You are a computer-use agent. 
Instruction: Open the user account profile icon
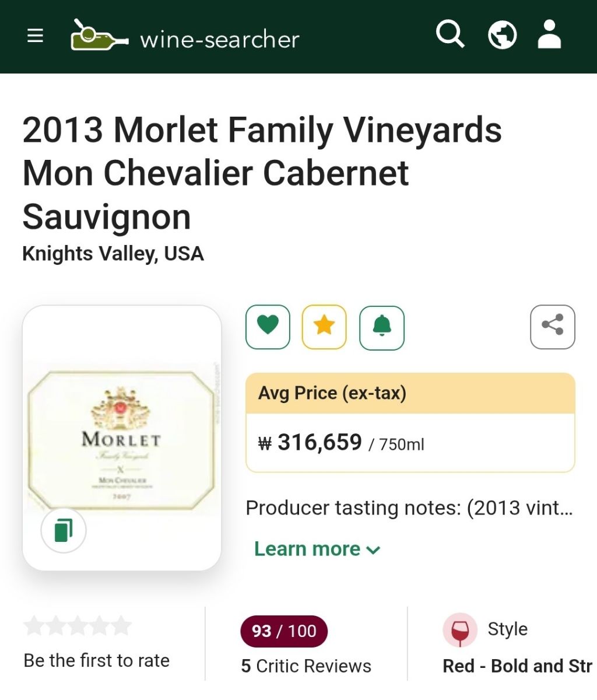(x=549, y=34)
